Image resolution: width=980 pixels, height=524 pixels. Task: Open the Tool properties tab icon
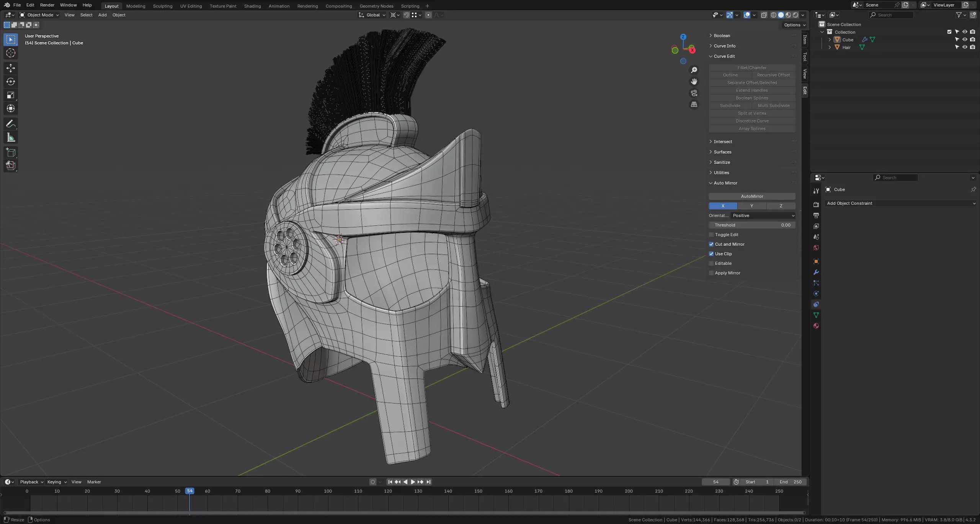[816, 191]
